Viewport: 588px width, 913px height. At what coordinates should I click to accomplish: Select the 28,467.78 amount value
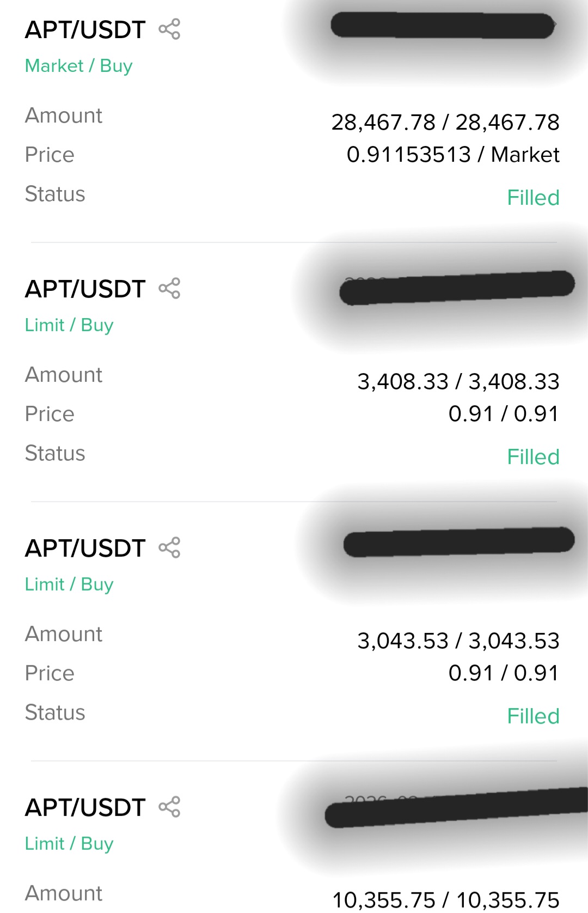pyautogui.click(x=445, y=123)
